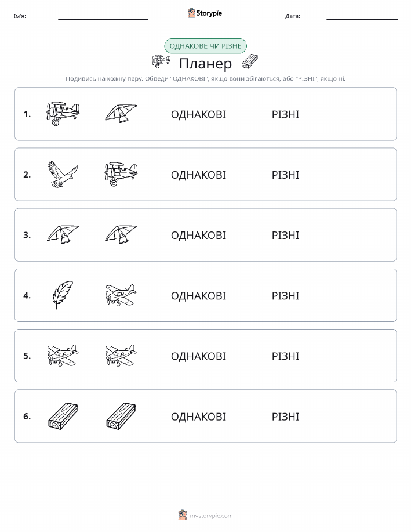
Task: Click the left airplane in row 5
Action: coord(63,356)
